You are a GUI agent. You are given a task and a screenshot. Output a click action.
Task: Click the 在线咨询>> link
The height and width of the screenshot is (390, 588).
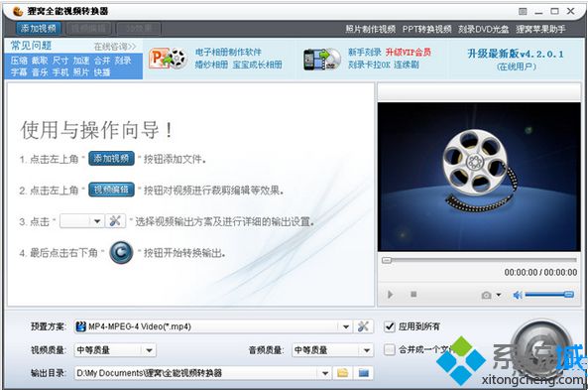pyautogui.click(x=115, y=47)
